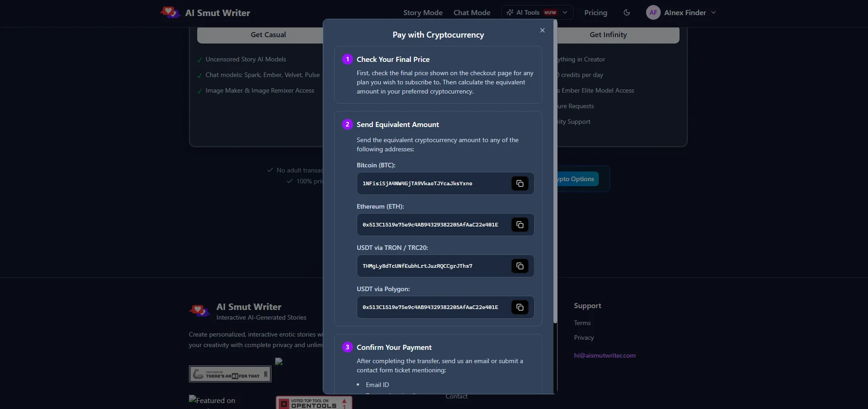Open the Privacy link in footer

(x=584, y=337)
